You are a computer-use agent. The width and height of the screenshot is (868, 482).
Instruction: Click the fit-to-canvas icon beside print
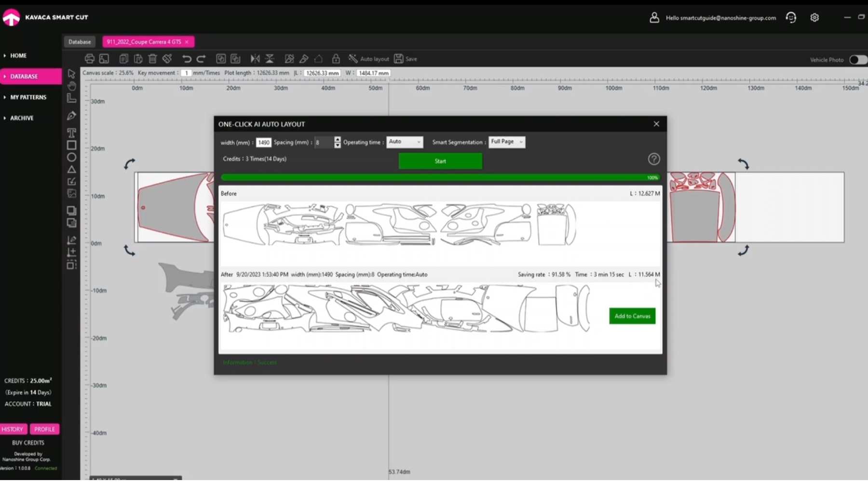click(104, 59)
